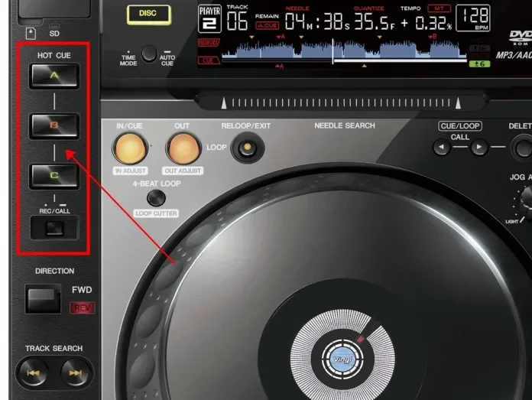Viewport: 532px width, 400px height.
Task: Trigger Hot Cue C button
Action: (54, 176)
